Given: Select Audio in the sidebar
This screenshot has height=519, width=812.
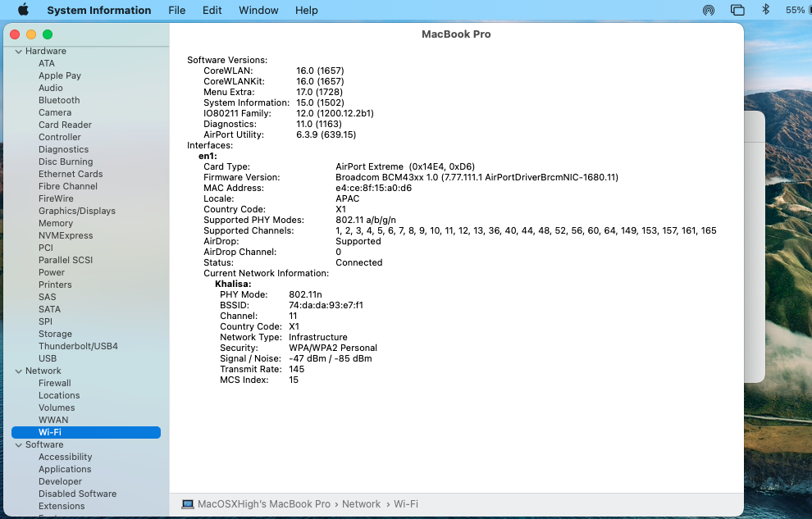Looking at the screenshot, I should (x=51, y=88).
